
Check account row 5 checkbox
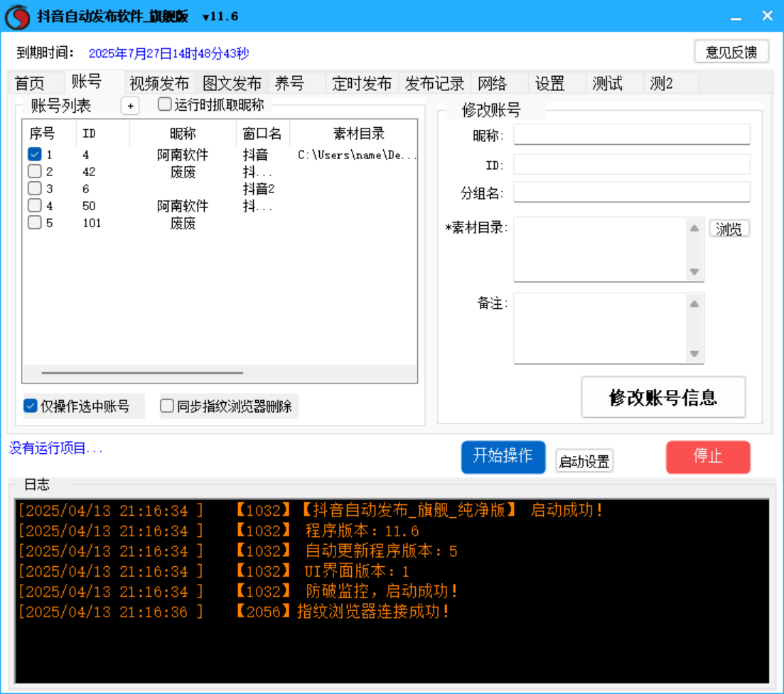pyautogui.click(x=35, y=222)
